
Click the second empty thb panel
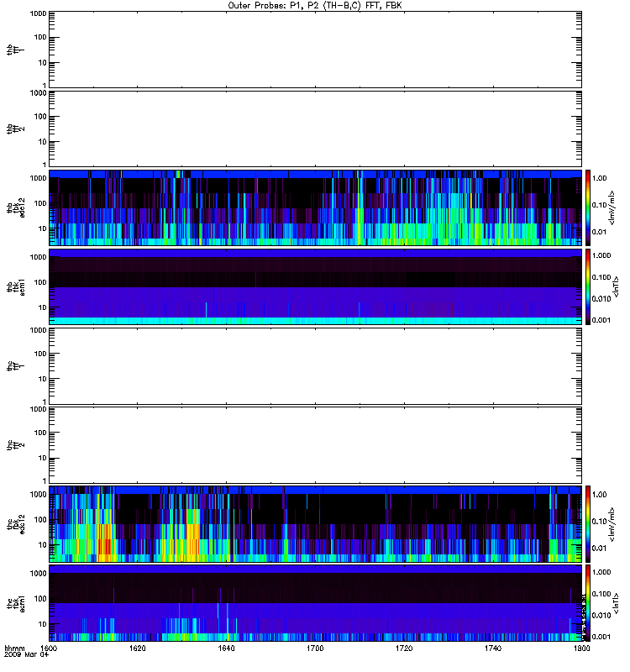(x=315, y=129)
